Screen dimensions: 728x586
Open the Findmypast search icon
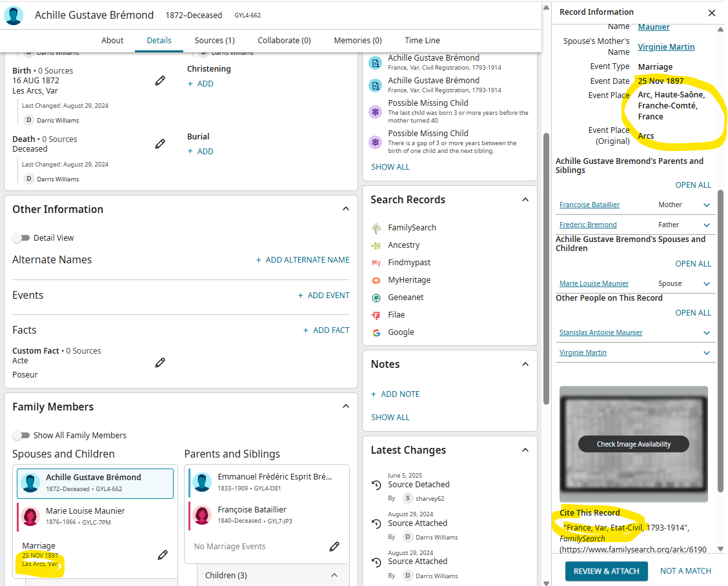click(376, 263)
